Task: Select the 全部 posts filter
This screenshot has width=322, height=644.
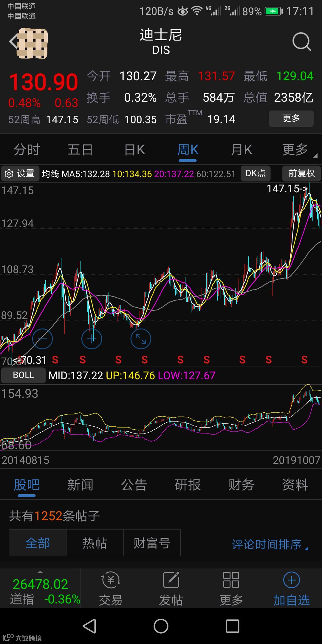Action: point(38,543)
